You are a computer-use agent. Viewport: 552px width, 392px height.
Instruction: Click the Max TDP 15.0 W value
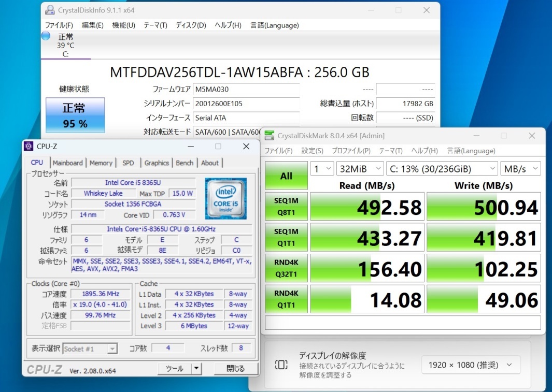[x=182, y=193]
